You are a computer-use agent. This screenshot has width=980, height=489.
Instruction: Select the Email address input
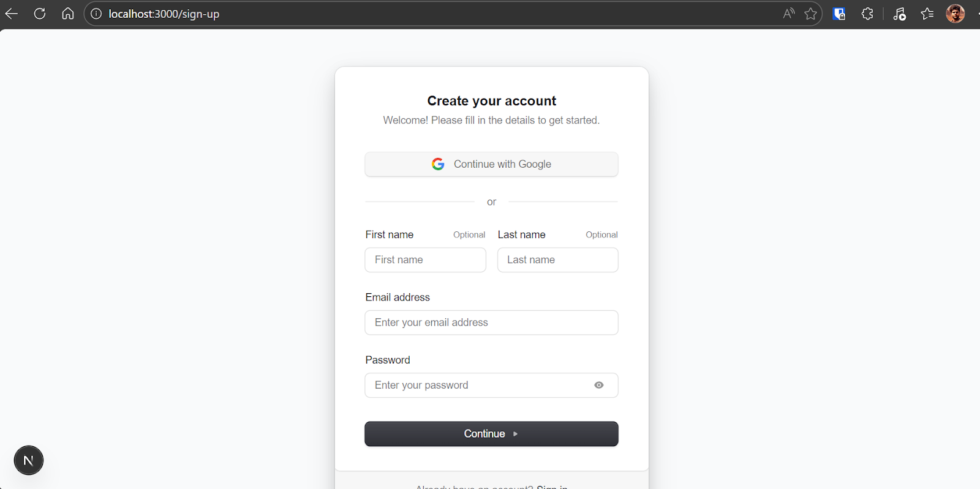pos(491,323)
